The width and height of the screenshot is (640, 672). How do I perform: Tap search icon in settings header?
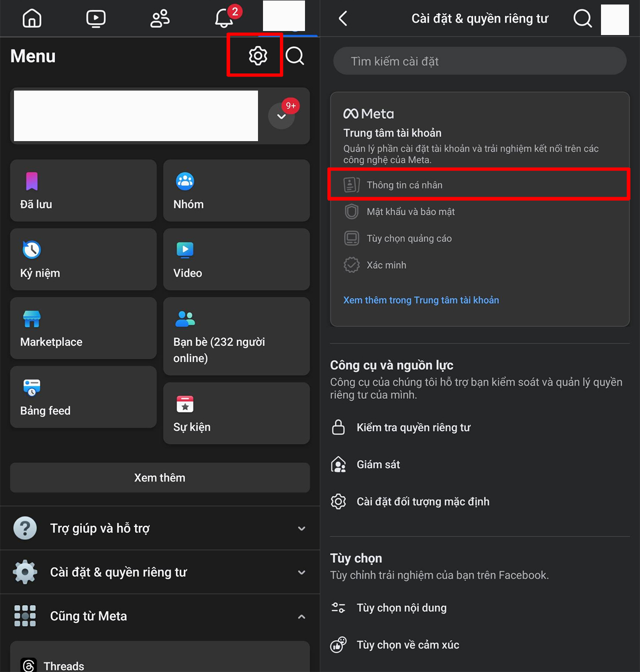582,19
